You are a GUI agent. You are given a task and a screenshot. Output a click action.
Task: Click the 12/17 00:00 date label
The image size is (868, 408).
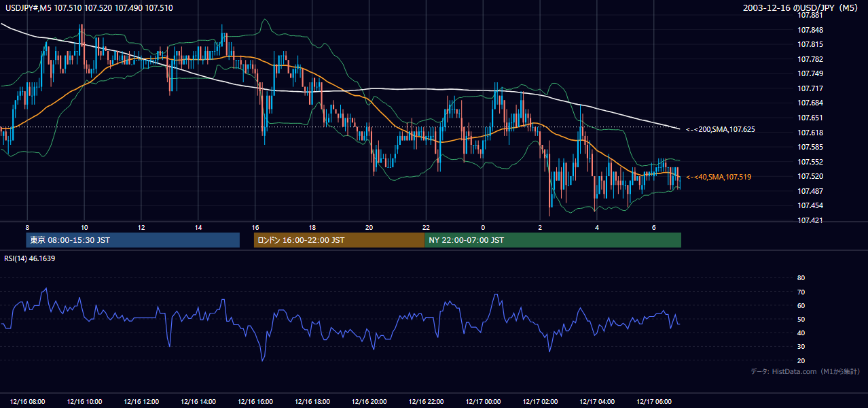click(483, 401)
